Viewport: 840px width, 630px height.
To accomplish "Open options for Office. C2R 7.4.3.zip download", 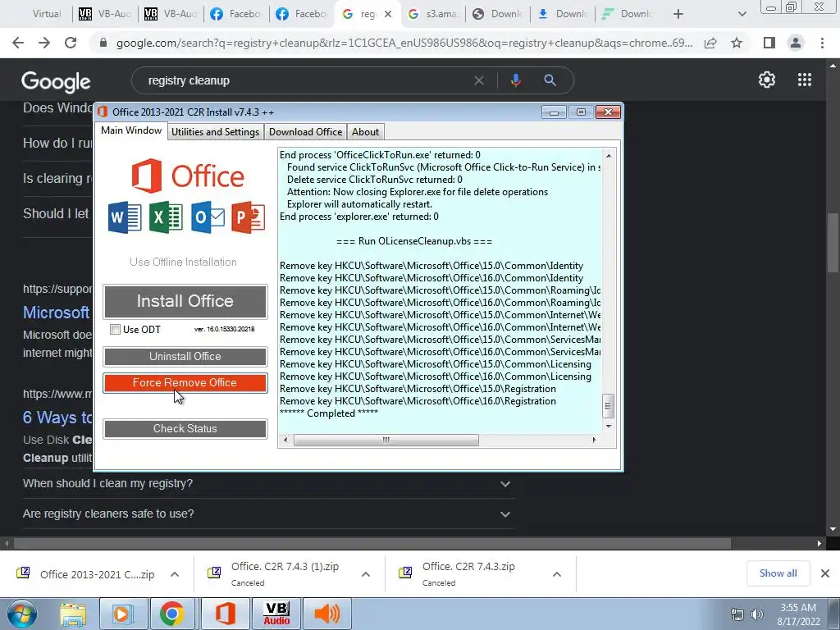I will click(x=557, y=574).
